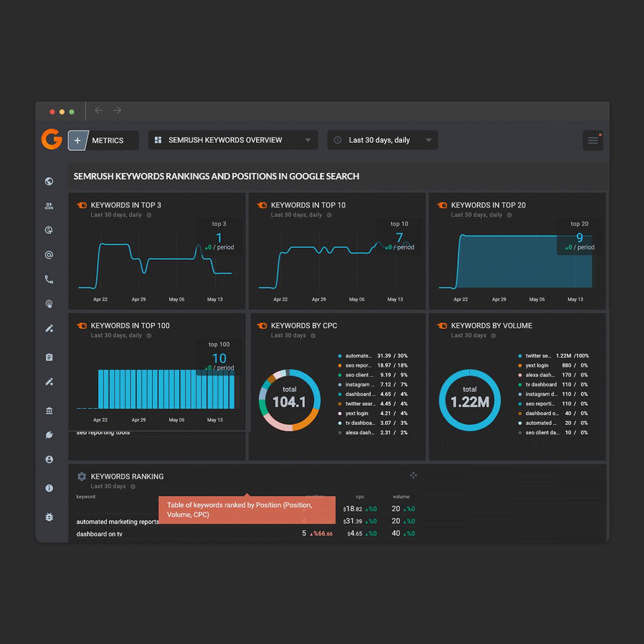The image size is (644, 644).
Task: Open the plug integrations icon in sidebar
Action: pos(49,435)
